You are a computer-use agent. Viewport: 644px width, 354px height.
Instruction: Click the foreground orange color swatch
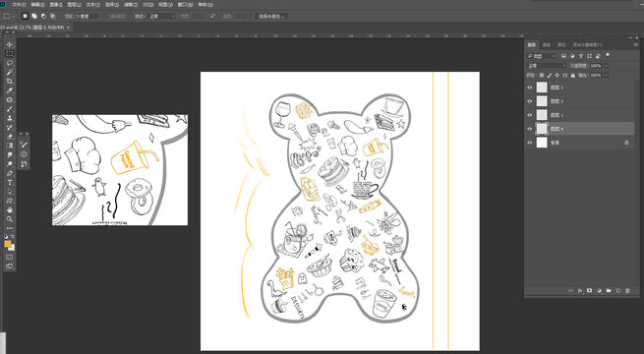[x=8, y=244]
